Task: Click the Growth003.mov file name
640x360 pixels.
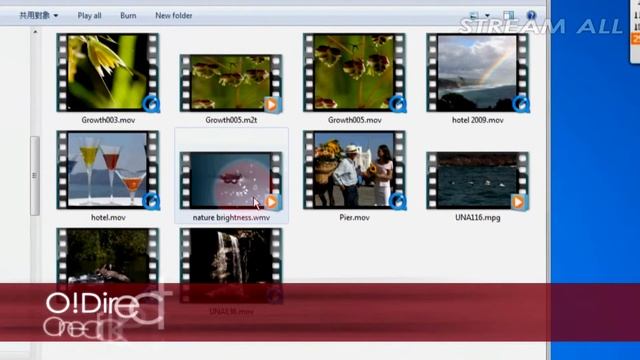Action: 108,120
